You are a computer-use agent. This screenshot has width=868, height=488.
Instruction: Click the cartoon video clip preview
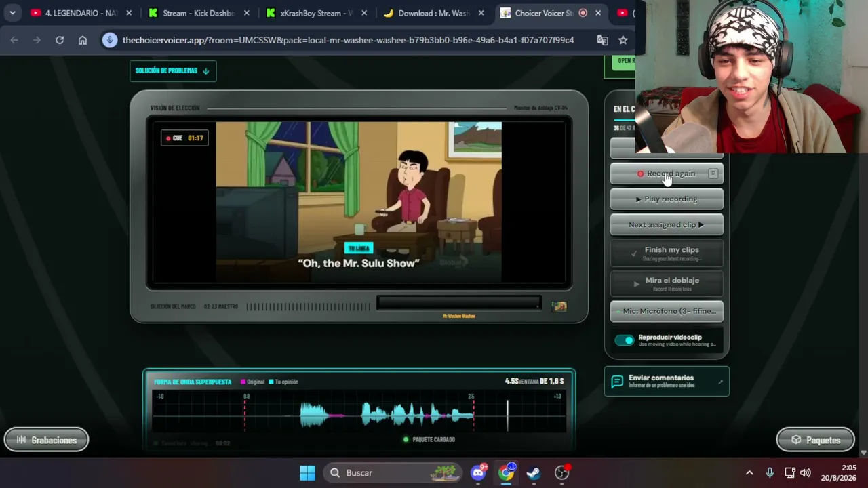[359, 201]
